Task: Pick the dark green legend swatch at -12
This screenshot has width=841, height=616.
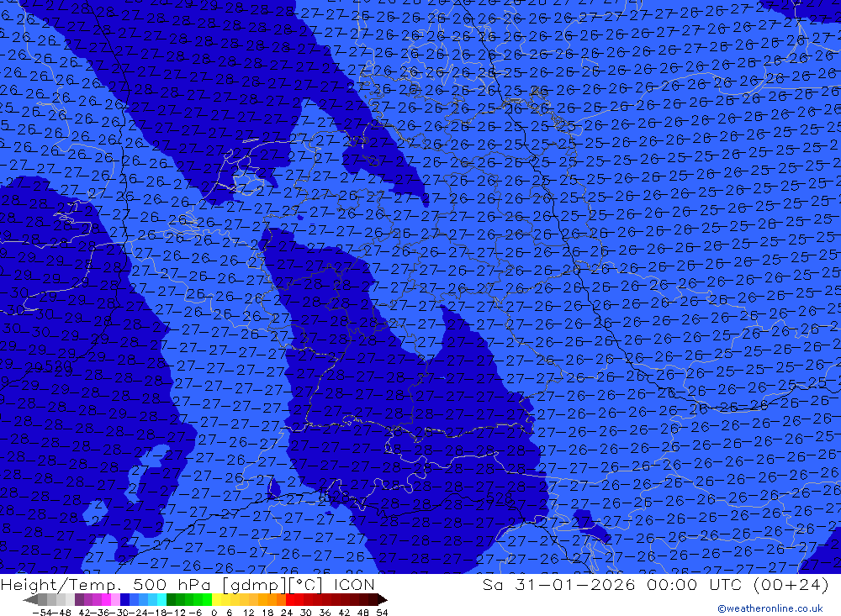Action: point(171,599)
